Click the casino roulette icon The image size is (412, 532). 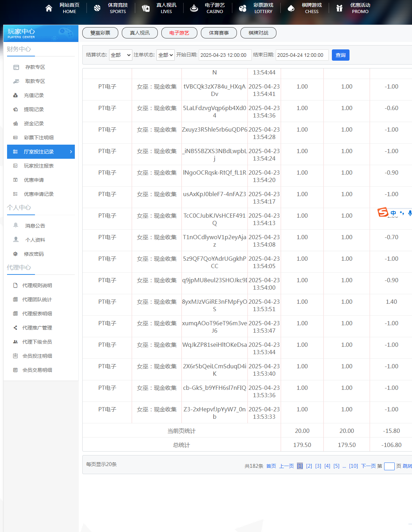(x=194, y=8)
